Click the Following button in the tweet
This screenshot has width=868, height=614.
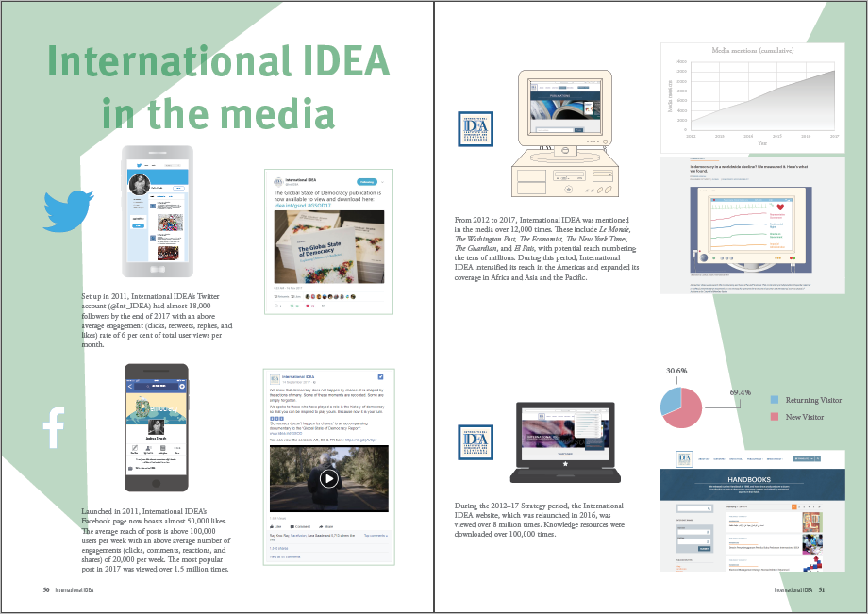367,182
